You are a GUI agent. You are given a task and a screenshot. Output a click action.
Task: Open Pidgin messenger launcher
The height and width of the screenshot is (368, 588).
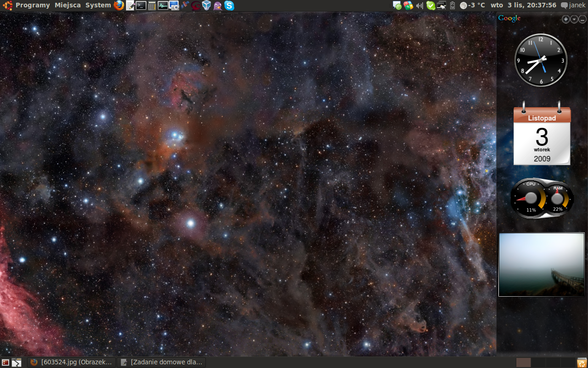[x=218, y=6]
